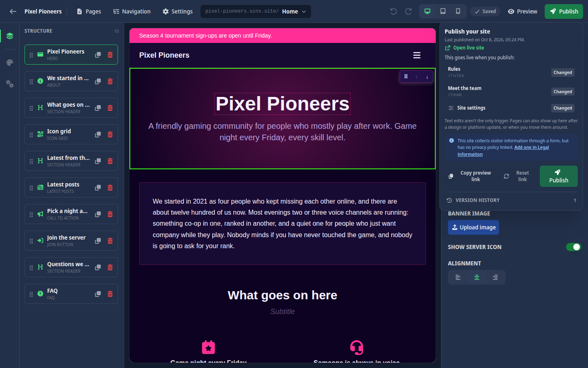Click the drag handle of the FAQ block

click(x=31, y=294)
